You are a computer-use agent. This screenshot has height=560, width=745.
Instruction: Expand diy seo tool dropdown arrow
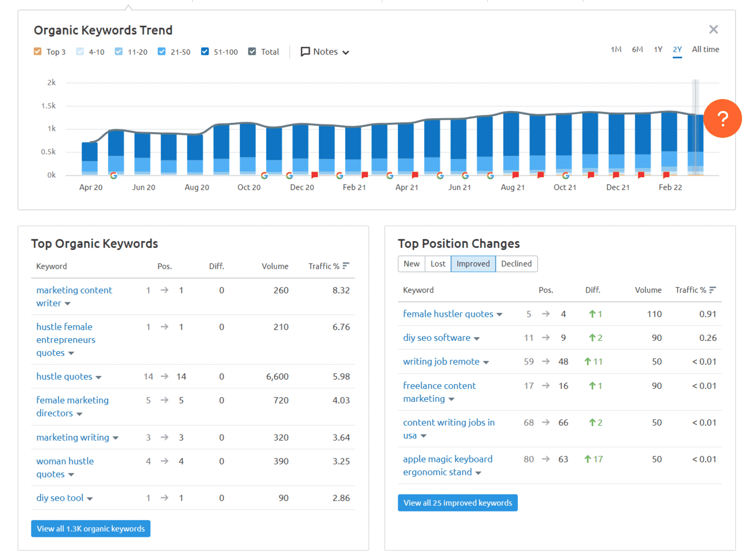[89, 499]
